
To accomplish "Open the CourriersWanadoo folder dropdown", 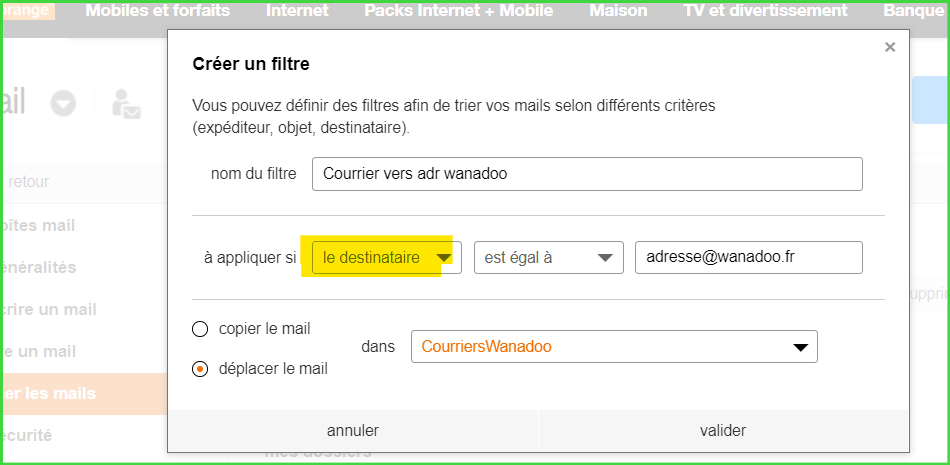I will [614, 347].
